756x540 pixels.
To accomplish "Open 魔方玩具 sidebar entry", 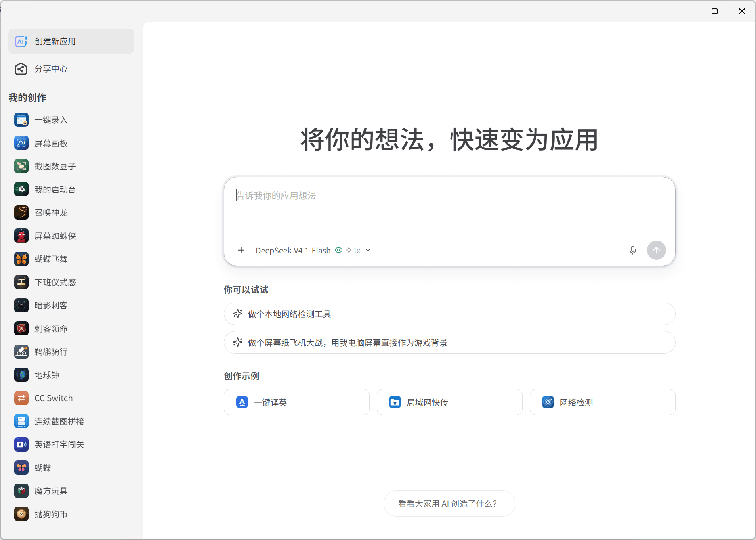I will pyautogui.click(x=71, y=491).
